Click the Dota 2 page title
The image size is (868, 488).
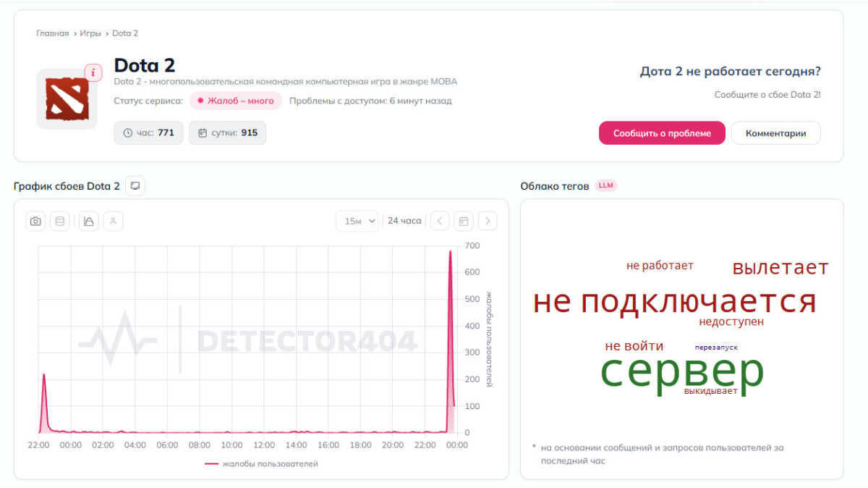tap(145, 65)
